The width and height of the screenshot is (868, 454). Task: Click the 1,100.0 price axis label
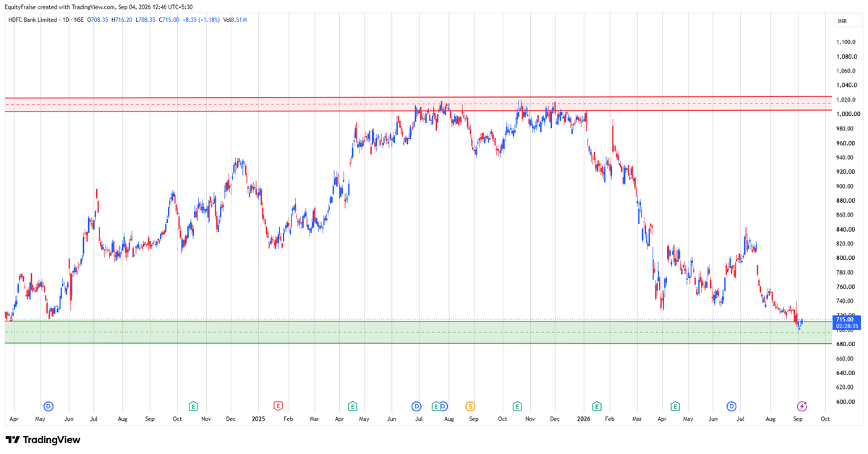click(846, 43)
